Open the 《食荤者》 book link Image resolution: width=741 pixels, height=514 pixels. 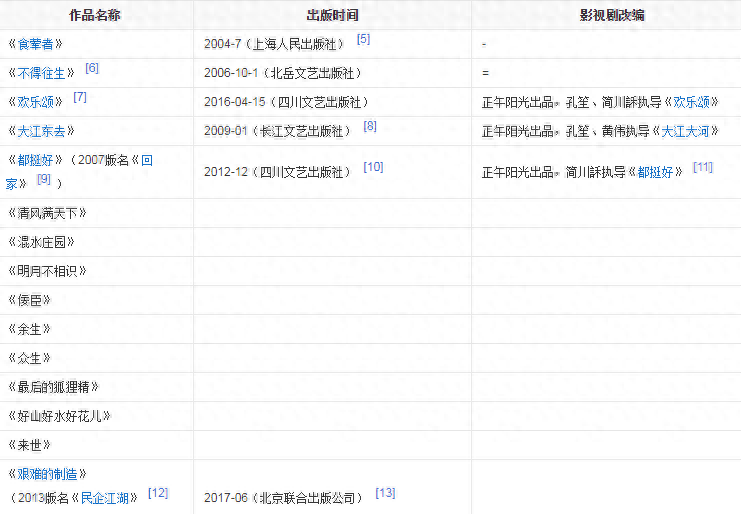coord(36,44)
